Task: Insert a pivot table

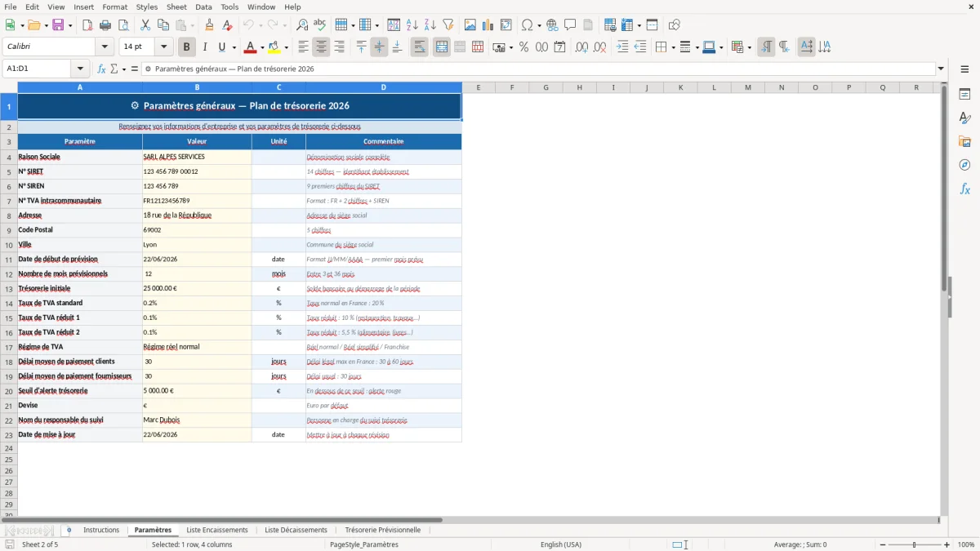Action: (x=506, y=25)
